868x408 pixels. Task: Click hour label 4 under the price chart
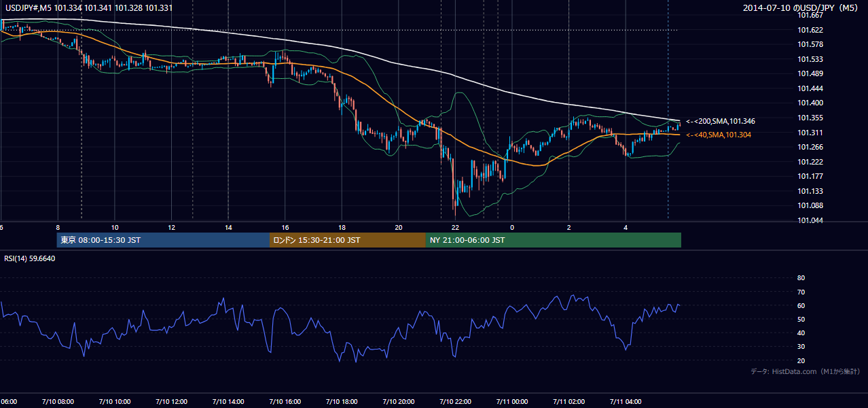tap(626, 227)
